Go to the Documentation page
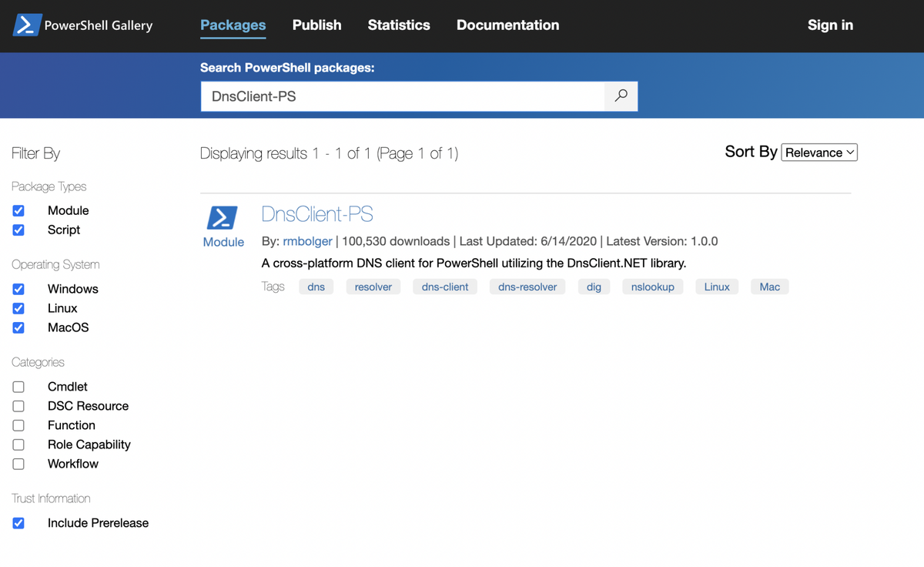This screenshot has height=567, width=924. click(507, 25)
